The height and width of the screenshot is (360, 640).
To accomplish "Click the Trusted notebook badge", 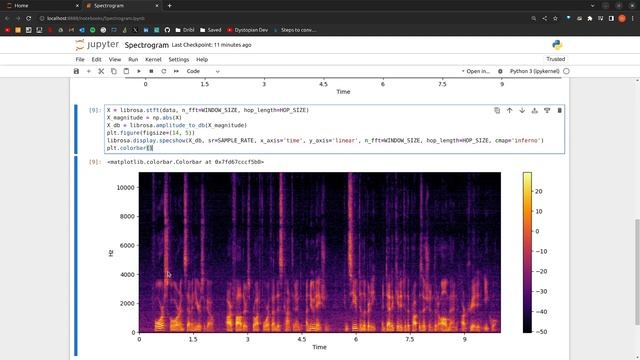I will point(556,59).
